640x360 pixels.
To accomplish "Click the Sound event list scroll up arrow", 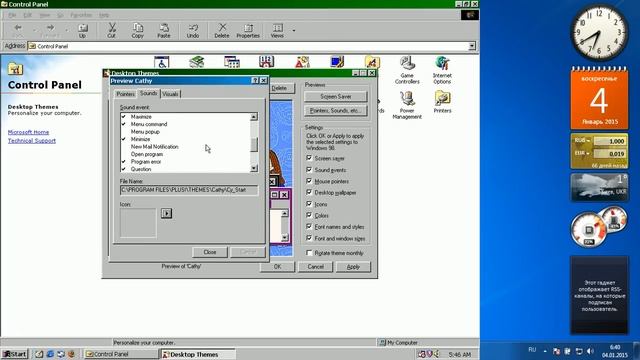I will click(x=254, y=117).
